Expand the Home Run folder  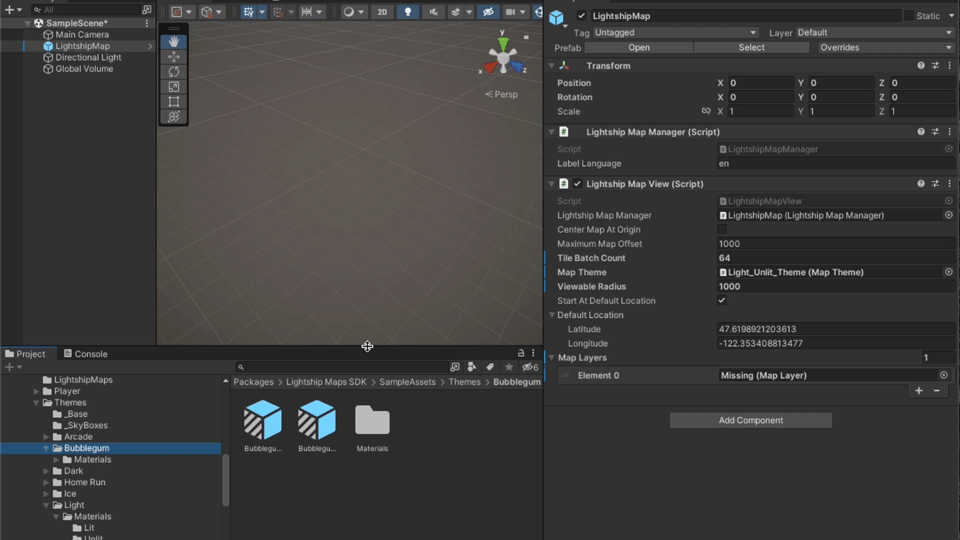(46, 482)
